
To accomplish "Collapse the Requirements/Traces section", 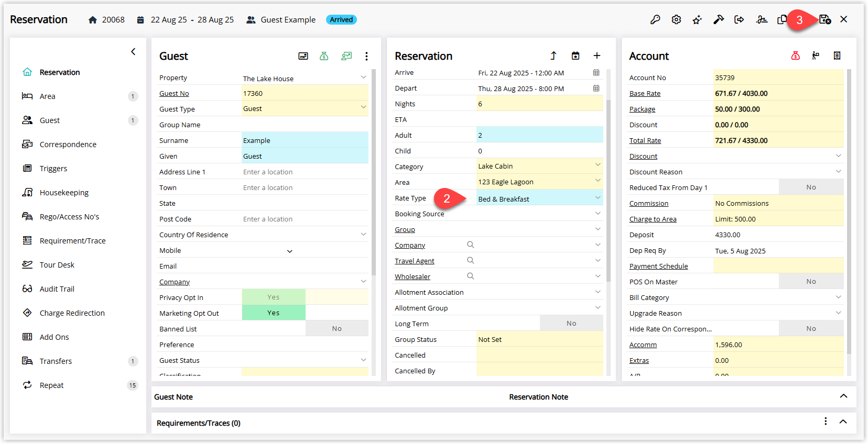I will (x=843, y=421).
